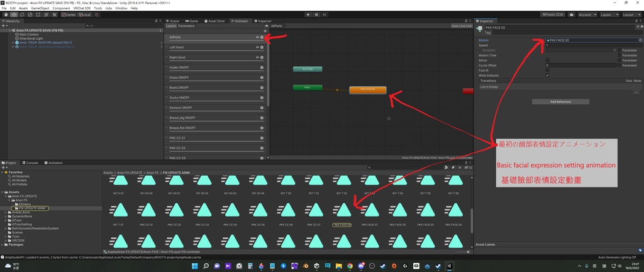This screenshot has width=644, height=272.
Task: Select the PKK FACE 00 state node
Action: point(367,90)
